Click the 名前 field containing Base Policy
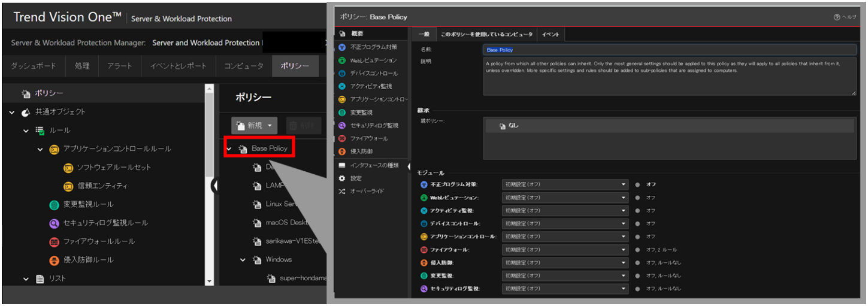868x306 pixels. pos(669,50)
